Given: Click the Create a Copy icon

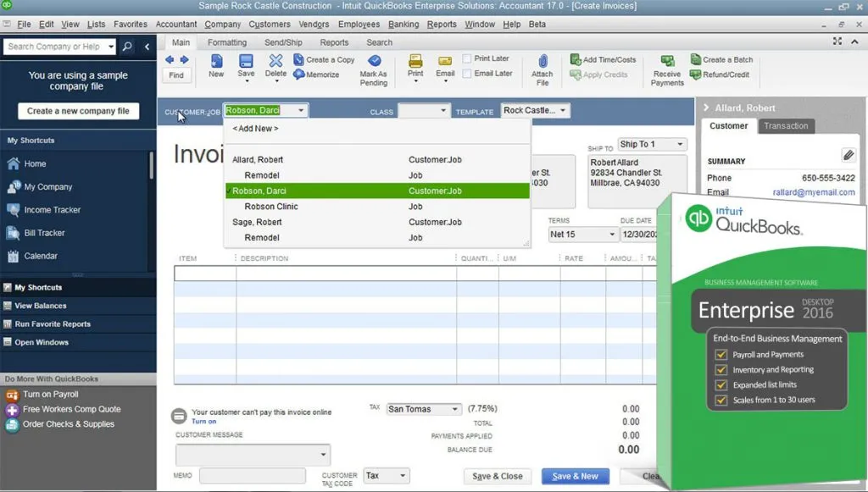Looking at the screenshot, I should [x=325, y=59].
